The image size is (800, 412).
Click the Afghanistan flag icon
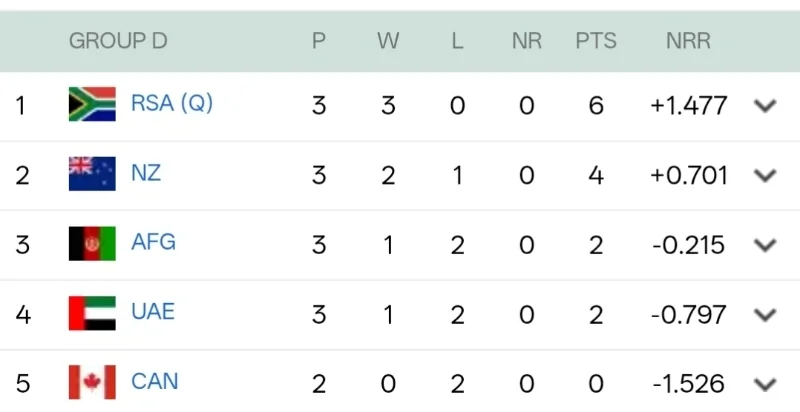point(92,243)
